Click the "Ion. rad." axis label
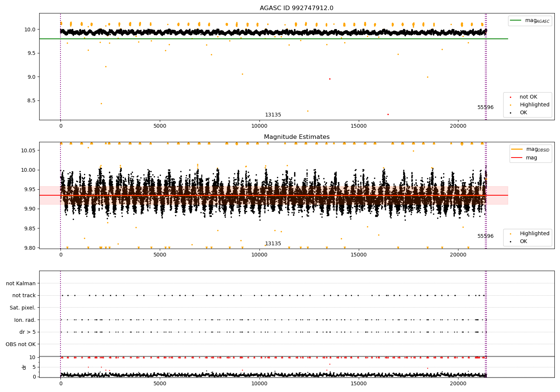The image size is (560, 392). [x=25, y=320]
